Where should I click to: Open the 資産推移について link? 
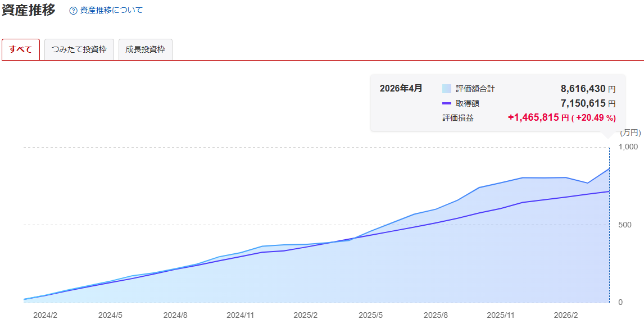point(111,11)
